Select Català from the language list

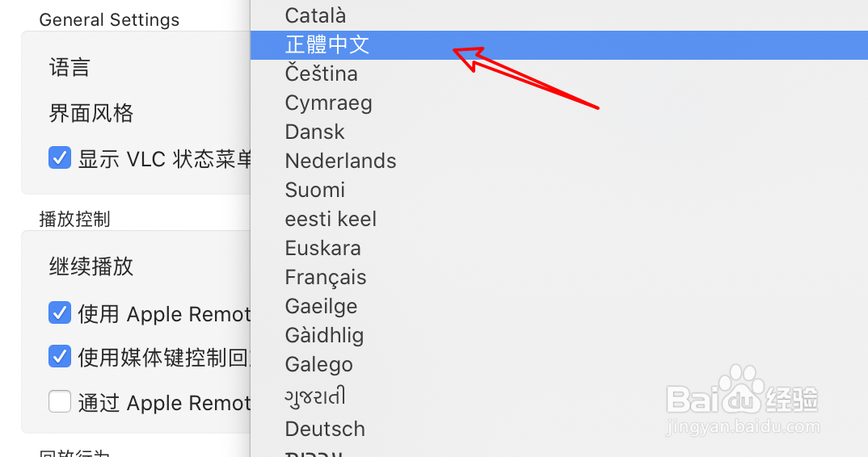pyautogui.click(x=315, y=15)
